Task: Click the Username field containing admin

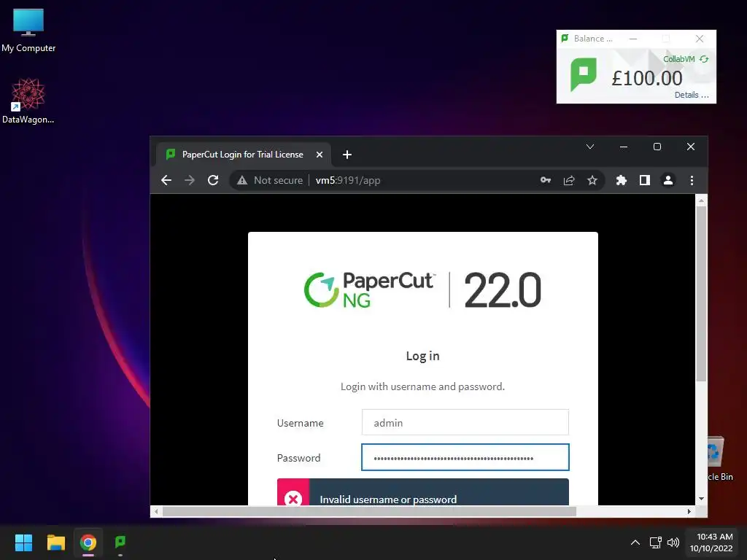Action: (465, 422)
